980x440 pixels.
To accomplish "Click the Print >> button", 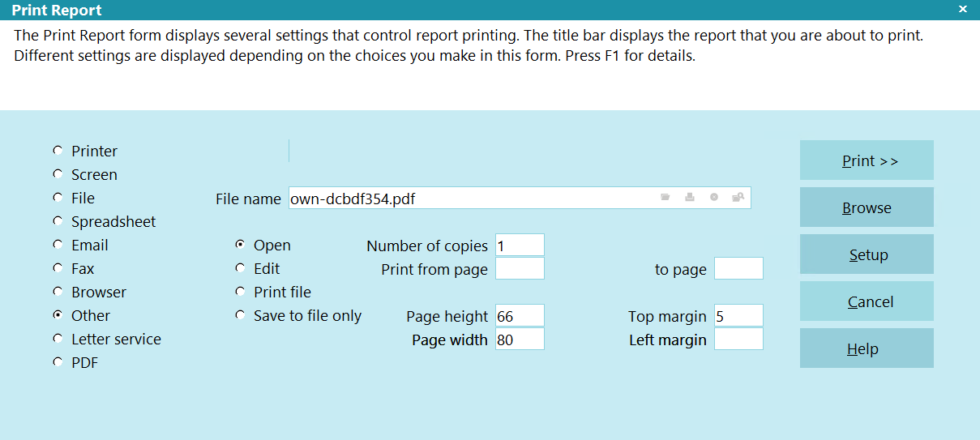I will 867,160.
